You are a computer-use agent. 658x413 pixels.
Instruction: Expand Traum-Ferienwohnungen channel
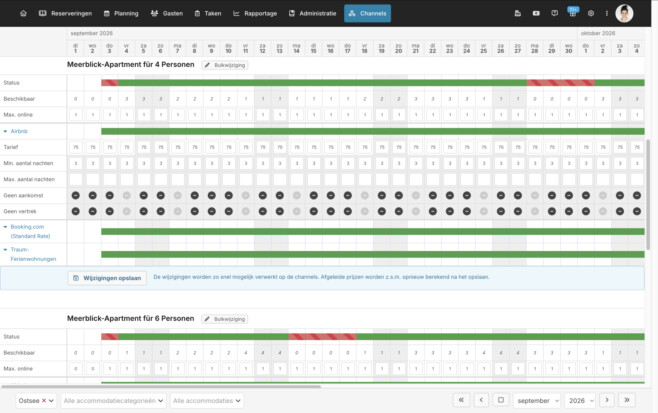click(5, 249)
